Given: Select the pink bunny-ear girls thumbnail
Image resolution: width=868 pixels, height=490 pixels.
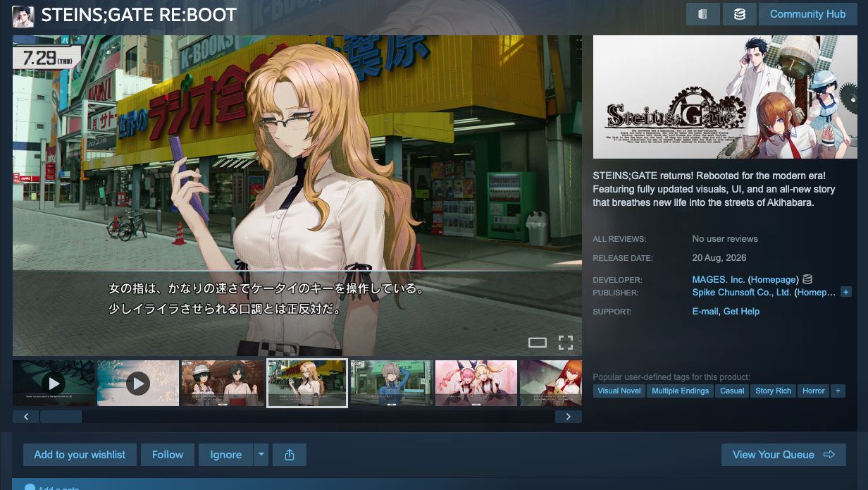Looking at the screenshot, I should (x=476, y=383).
